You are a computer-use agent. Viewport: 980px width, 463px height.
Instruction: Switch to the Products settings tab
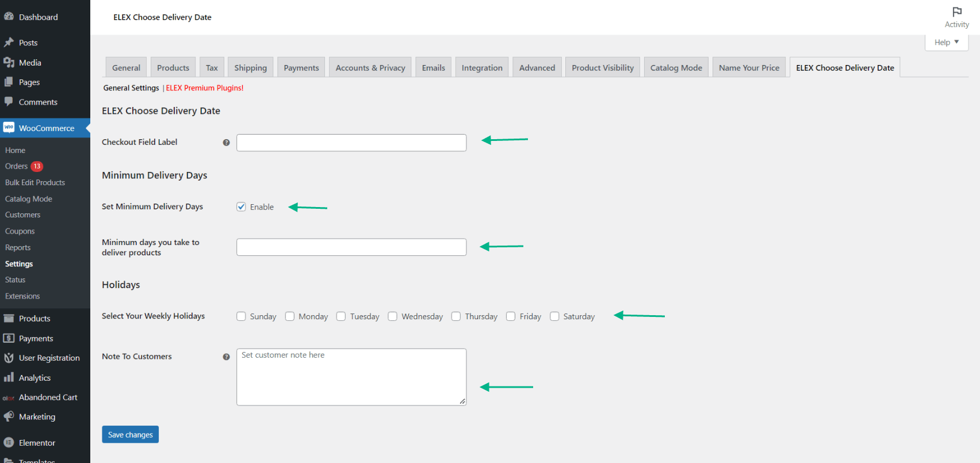click(173, 67)
